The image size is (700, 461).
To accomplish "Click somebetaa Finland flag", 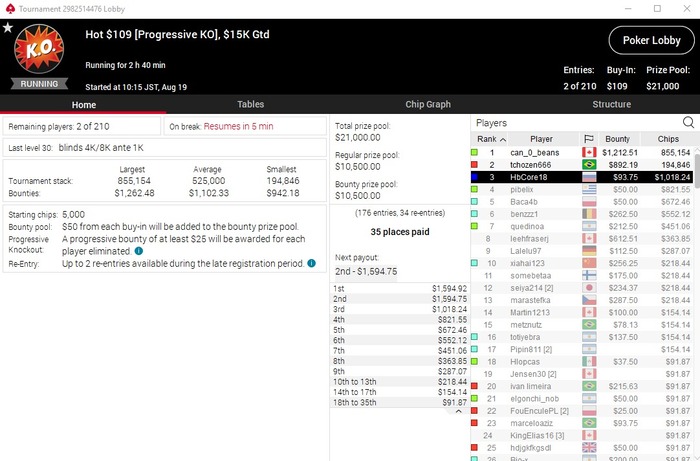I will [x=589, y=275].
